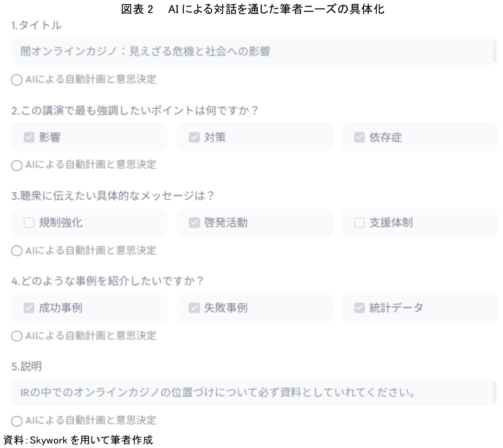Uncheck the 成功事例 checkbox

click(29, 308)
